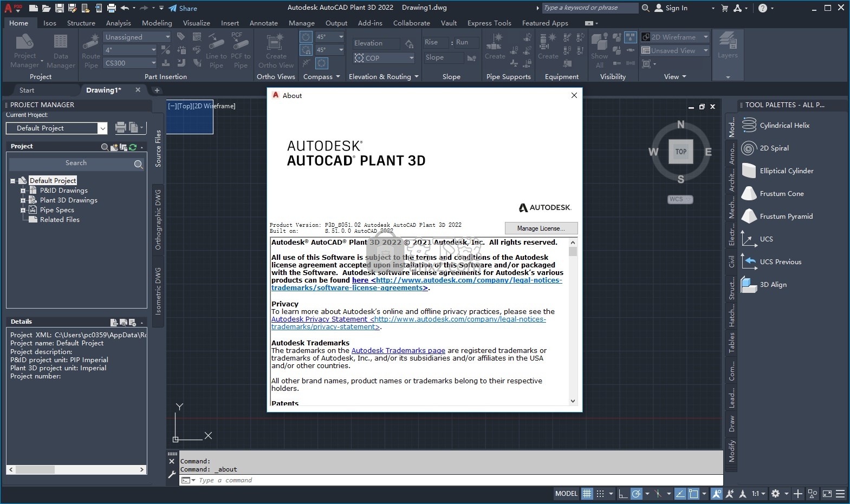Click Sign In in the title bar
The height and width of the screenshot is (504, 850).
click(x=671, y=8)
